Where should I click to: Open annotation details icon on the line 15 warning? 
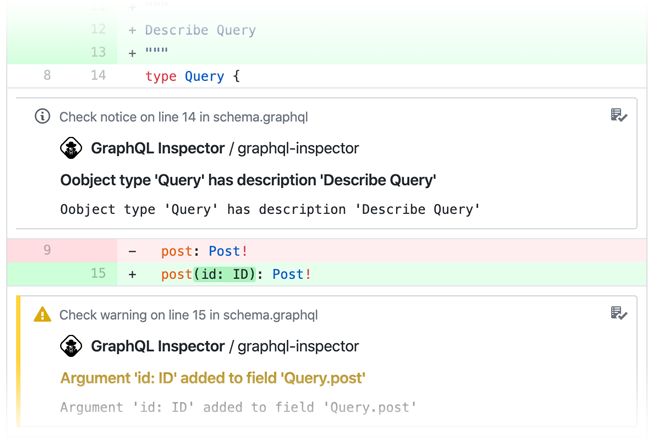tap(619, 314)
